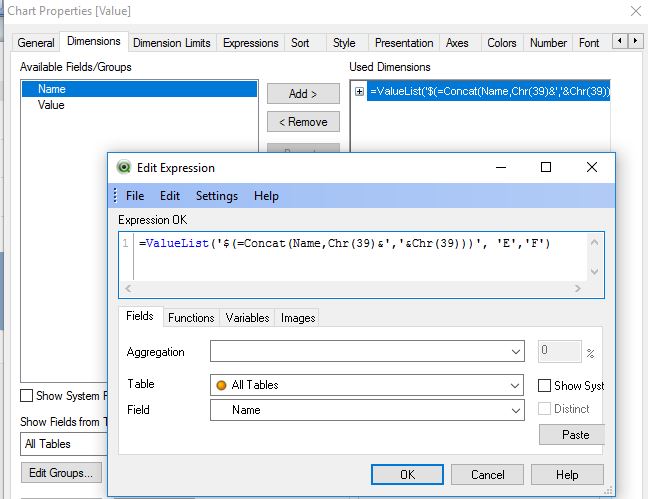Screen dimensions: 648x499
Task: Cancel the Edit Expression dialog
Action: coord(487,474)
